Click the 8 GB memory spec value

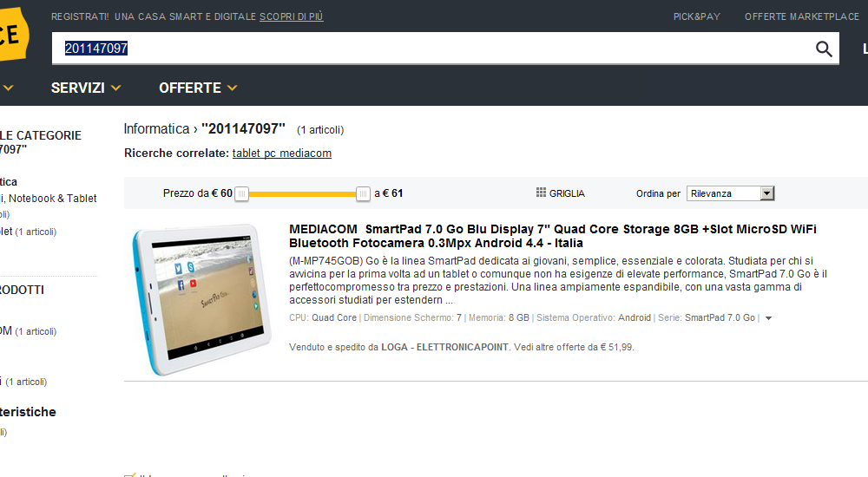tap(519, 317)
